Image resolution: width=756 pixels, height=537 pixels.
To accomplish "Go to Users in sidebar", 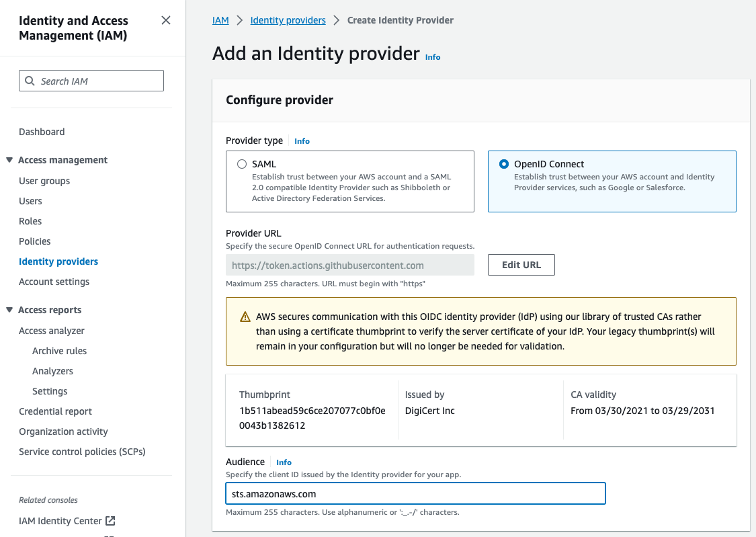I will pos(30,201).
